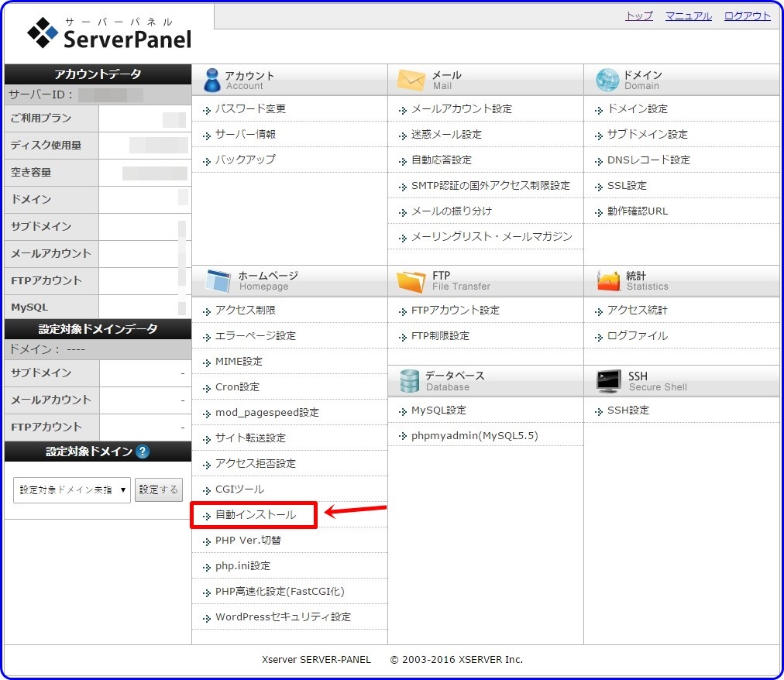Open the 設定対象ドメイン dropdown
The image size is (784, 680).
coord(72,490)
